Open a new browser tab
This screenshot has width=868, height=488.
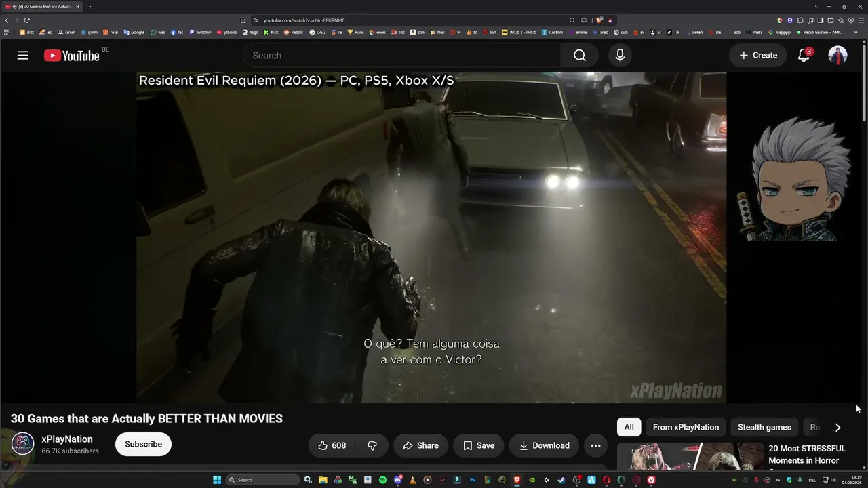coord(90,7)
